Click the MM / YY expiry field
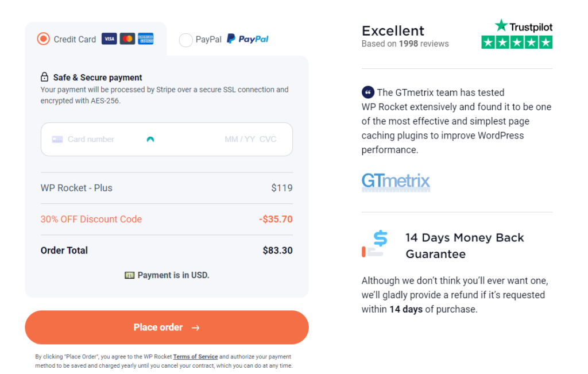 pos(239,139)
